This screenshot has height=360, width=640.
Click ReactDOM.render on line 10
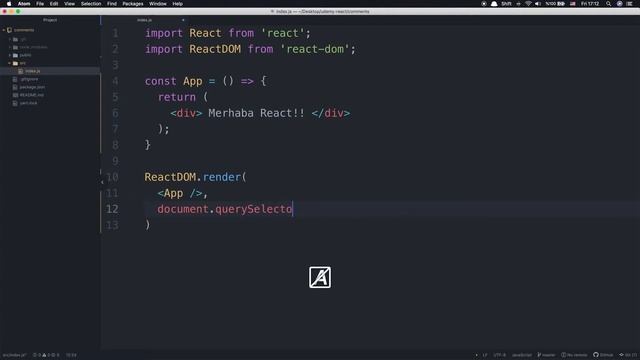(193, 177)
